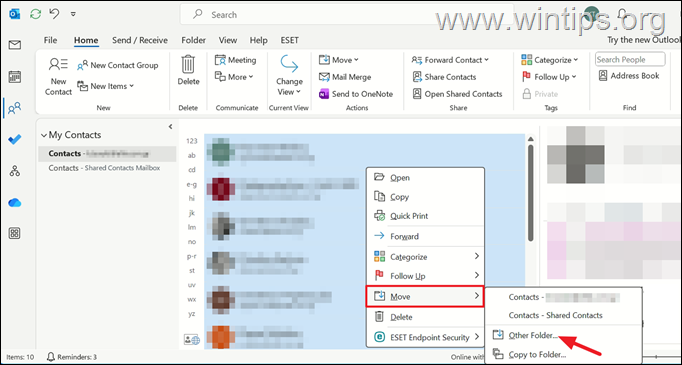Click the Search box
Screen dimensions: 682x365
point(347,15)
